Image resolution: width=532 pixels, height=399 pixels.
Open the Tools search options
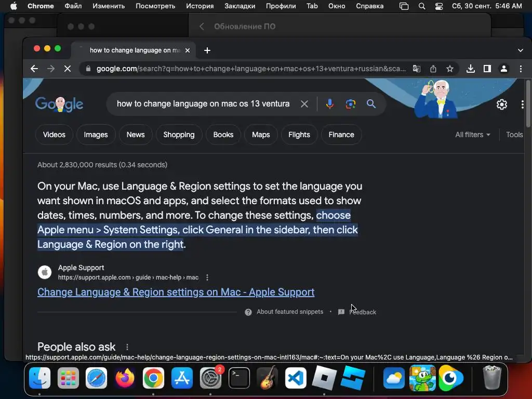(514, 135)
